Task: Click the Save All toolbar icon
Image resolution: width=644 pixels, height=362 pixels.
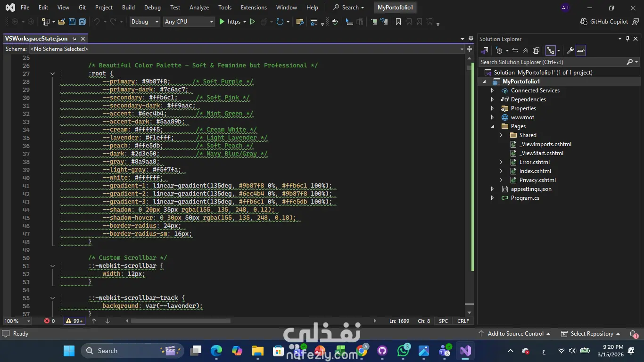Action: [83, 22]
